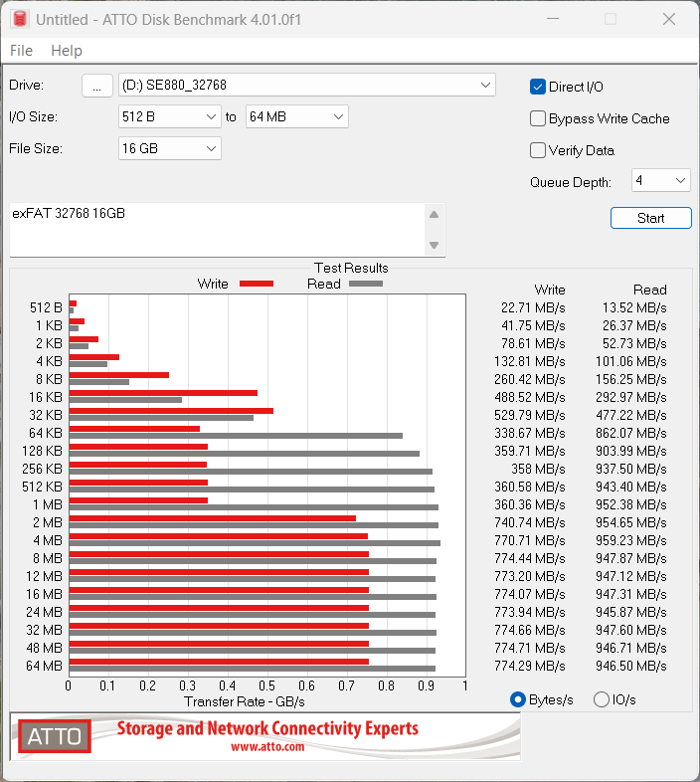700x782 pixels.
Task: Click the 2 MB write value 740.74 MB/s
Action: click(x=530, y=522)
